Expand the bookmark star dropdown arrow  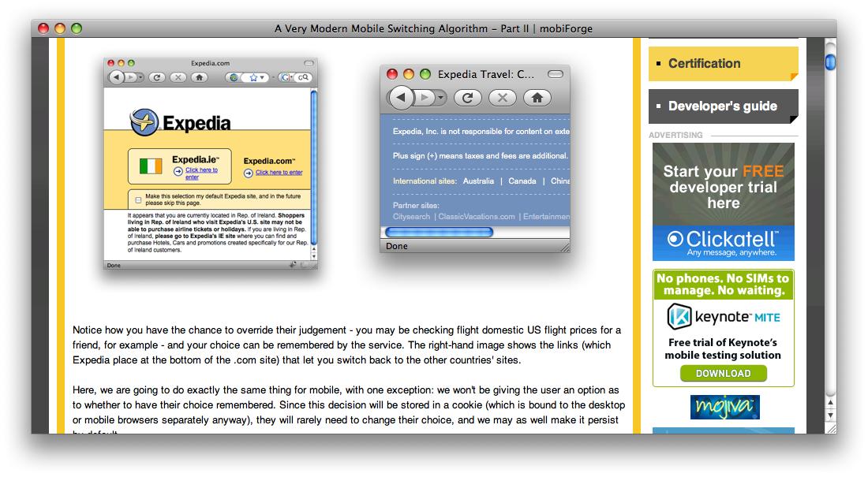(x=263, y=77)
